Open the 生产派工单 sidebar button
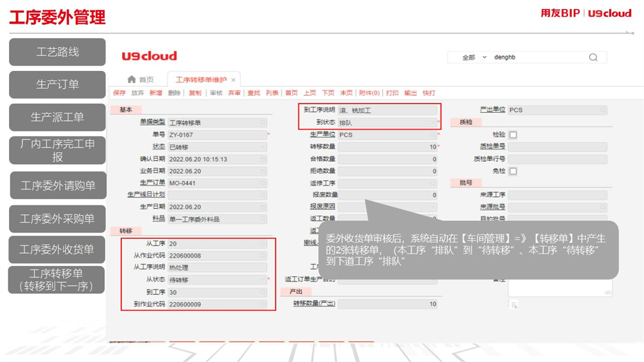Screen dimensions: 644x362 click(57, 117)
